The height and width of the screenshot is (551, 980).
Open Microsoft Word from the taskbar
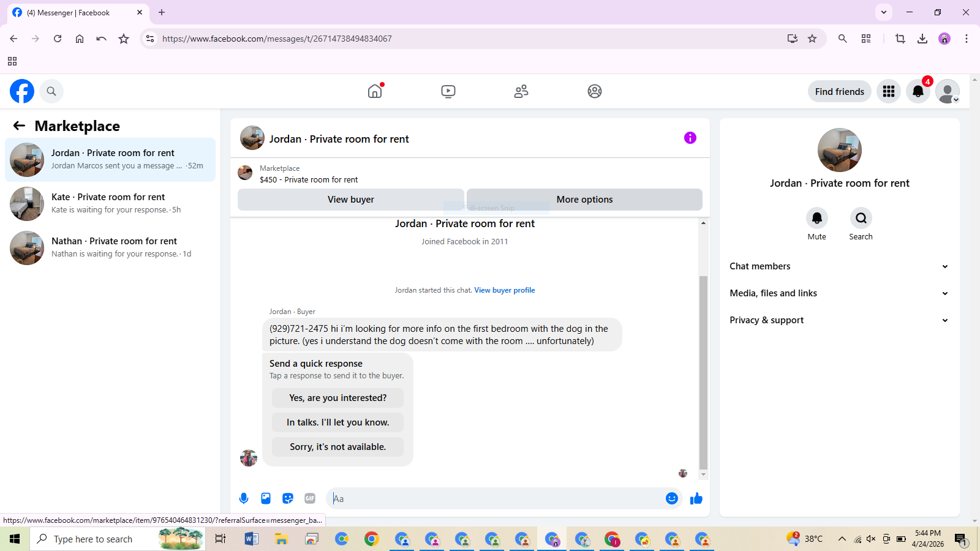point(251,539)
